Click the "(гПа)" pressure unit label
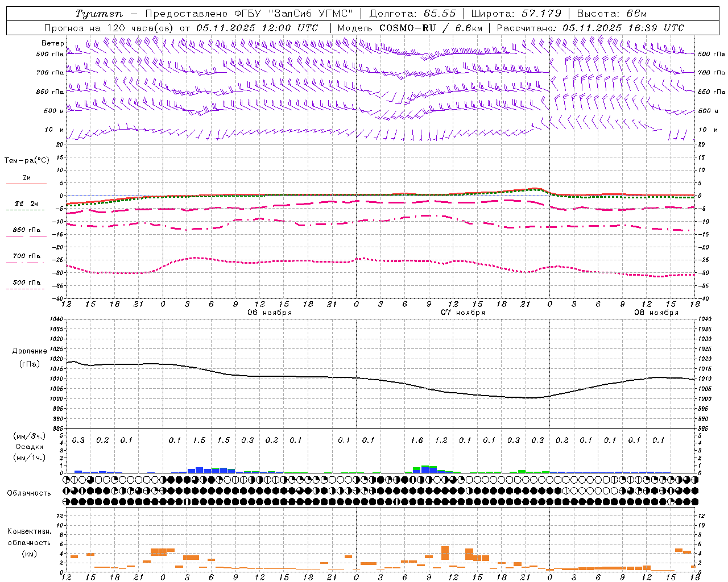This screenshot has height=582, width=728. click(x=30, y=364)
